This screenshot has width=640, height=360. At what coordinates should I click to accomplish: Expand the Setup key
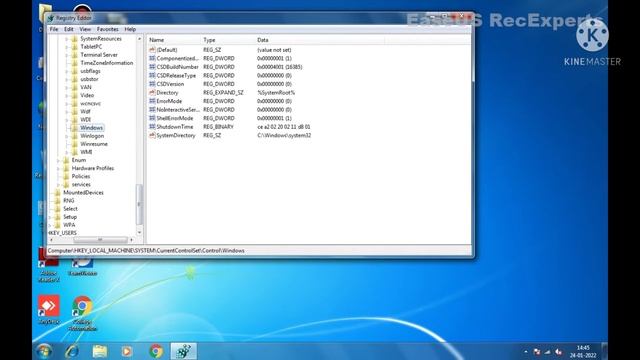50,217
